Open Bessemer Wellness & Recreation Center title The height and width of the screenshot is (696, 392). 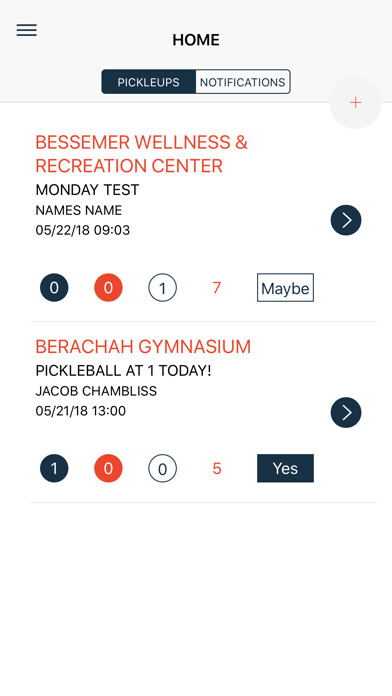click(141, 154)
